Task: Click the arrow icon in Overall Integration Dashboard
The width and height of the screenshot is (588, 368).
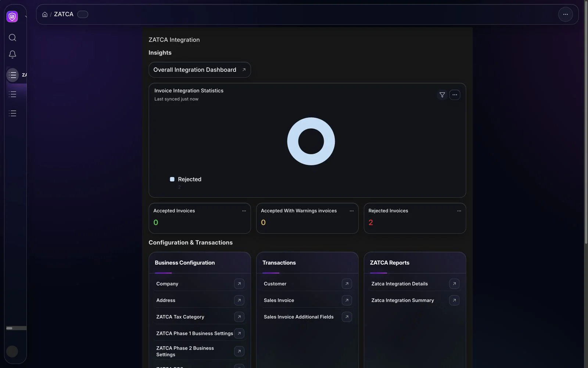Action: 244,70
